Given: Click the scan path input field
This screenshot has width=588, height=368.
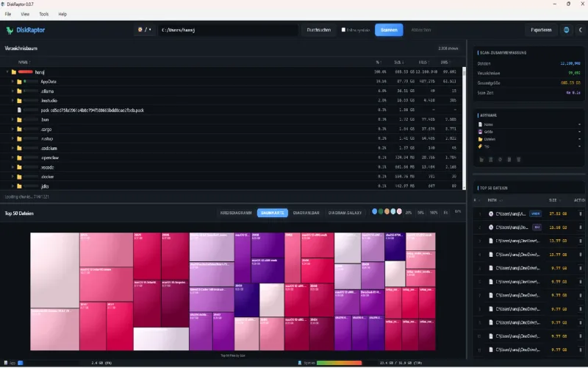Looking at the screenshot, I should click(x=228, y=30).
